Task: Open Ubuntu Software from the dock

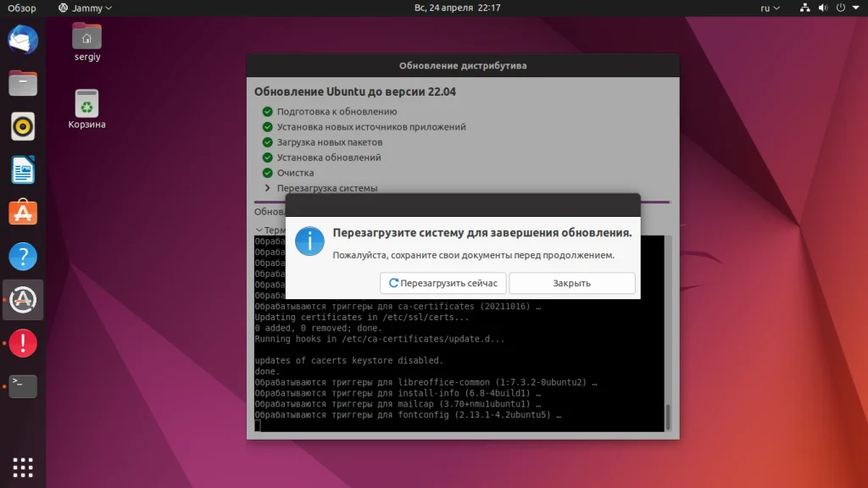Action: [22, 213]
